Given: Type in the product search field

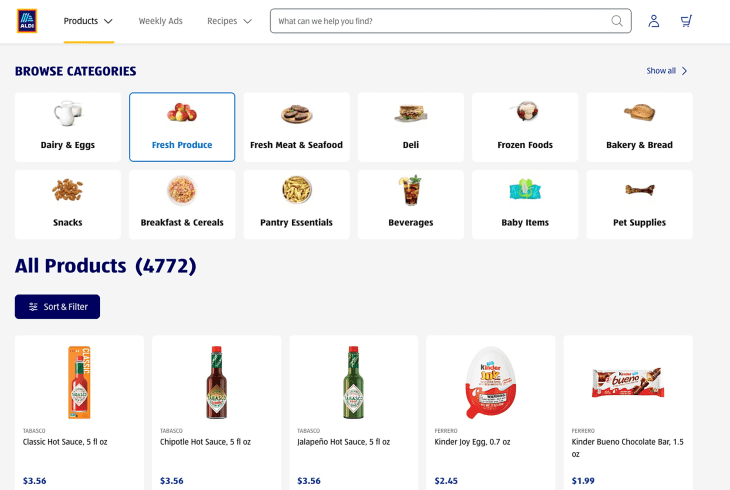Looking at the screenshot, I should point(440,21).
